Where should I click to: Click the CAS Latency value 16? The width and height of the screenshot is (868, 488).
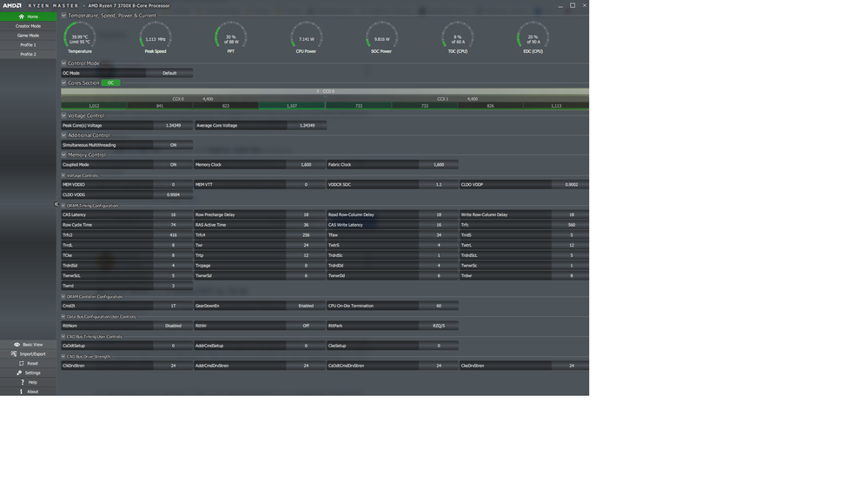(x=173, y=214)
